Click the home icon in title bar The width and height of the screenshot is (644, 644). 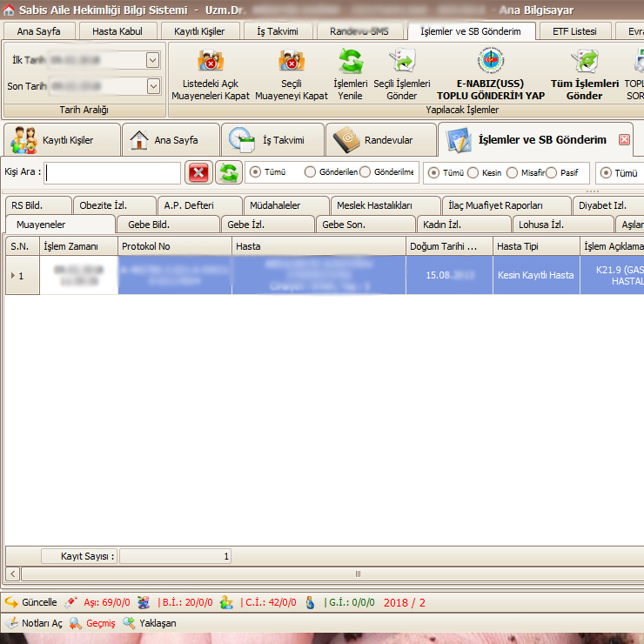coord(8,10)
